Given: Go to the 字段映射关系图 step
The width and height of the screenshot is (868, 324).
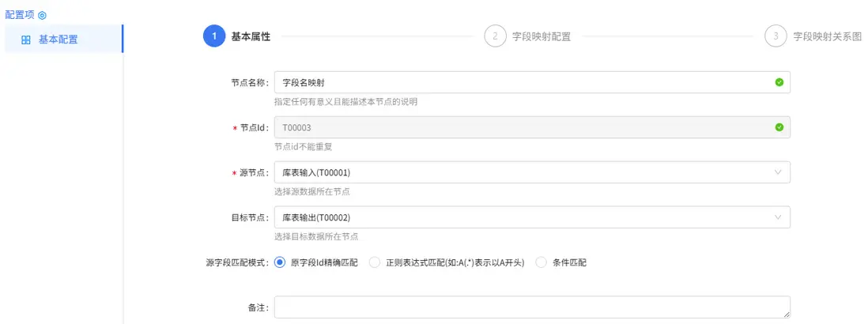Looking at the screenshot, I should 827,36.
